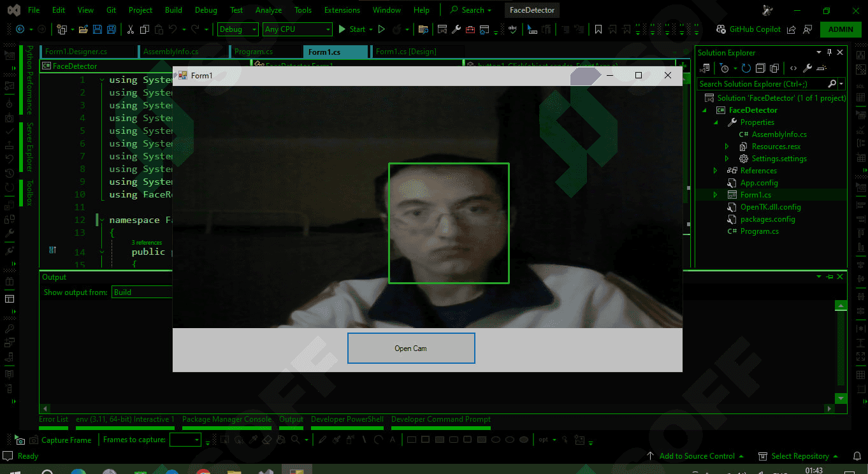The image size is (868, 474).
Task: Click the Search box in title bar
Action: coord(472,10)
